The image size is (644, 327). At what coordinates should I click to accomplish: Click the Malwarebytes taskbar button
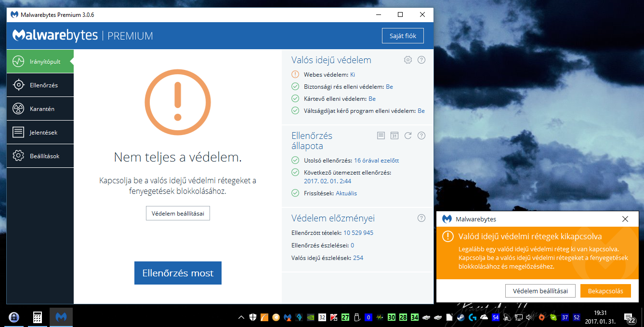[61, 317]
